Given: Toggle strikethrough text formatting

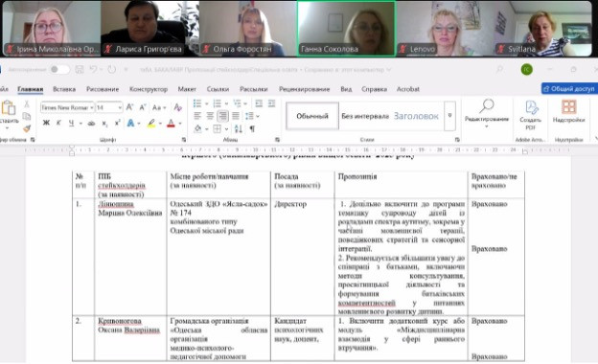Looking at the screenshot, I should (x=91, y=124).
